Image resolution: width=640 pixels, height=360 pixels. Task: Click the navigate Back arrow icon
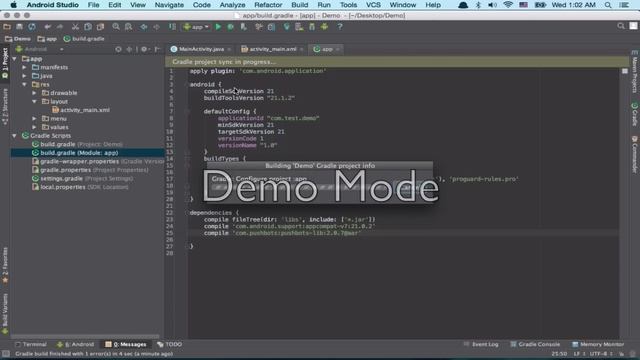(x=144, y=27)
